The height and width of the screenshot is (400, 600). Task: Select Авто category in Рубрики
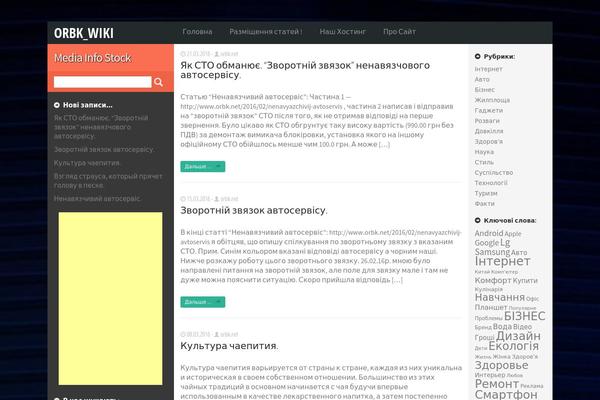482,79
